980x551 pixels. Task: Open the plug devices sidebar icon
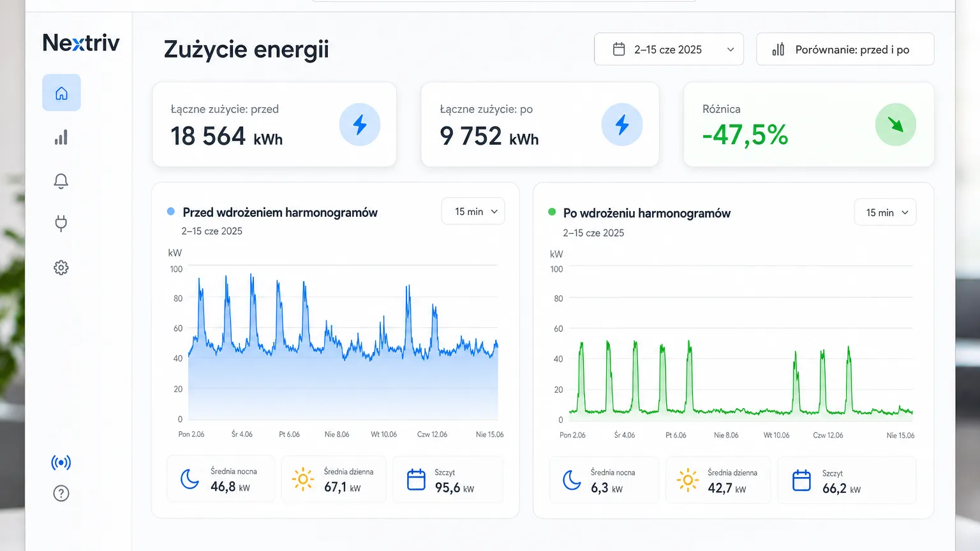click(61, 223)
